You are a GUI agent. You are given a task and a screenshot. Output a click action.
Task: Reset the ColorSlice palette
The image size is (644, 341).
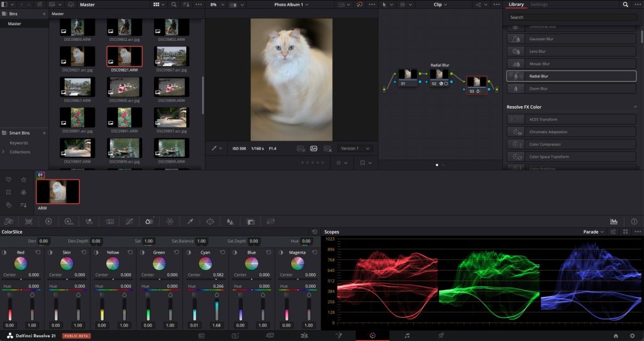(314, 232)
